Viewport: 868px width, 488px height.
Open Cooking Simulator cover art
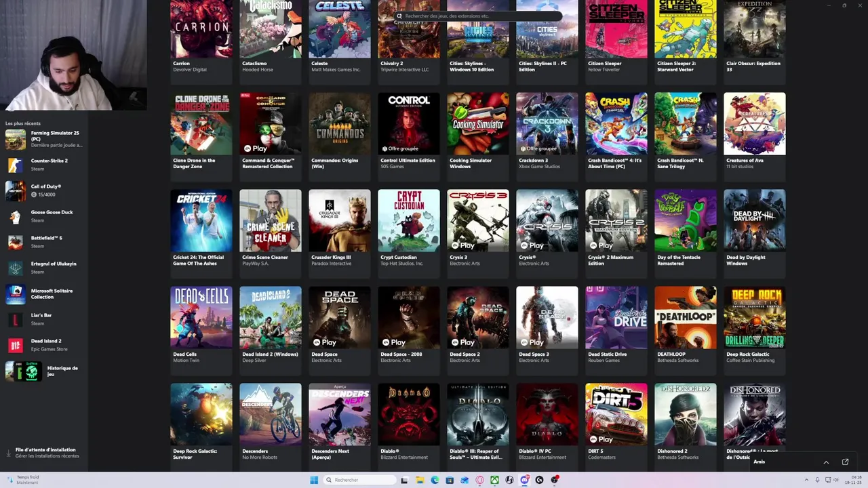(x=477, y=123)
